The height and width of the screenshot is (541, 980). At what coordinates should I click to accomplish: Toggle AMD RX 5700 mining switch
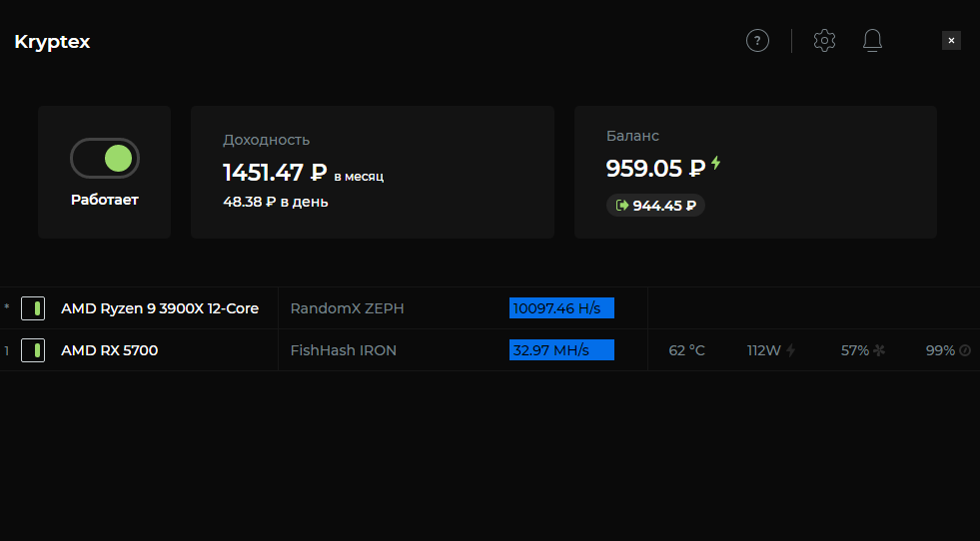tap(33, 350)
